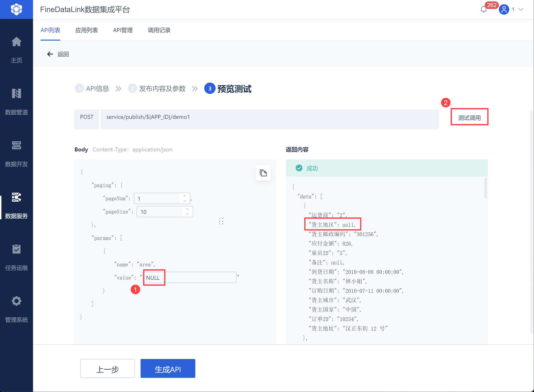Click the notification bell icon
Screen dimensions: 534x392
(x=484, y=9)
